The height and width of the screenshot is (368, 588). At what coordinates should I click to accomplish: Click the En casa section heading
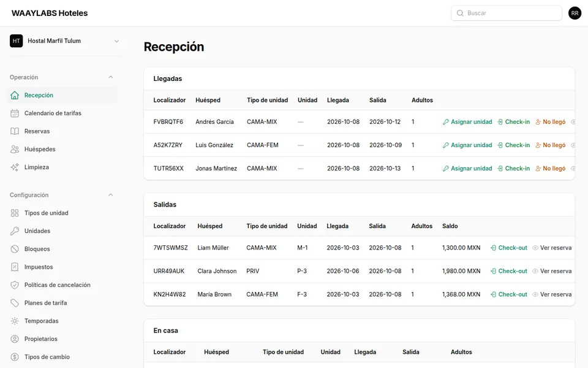click(165, 331)
